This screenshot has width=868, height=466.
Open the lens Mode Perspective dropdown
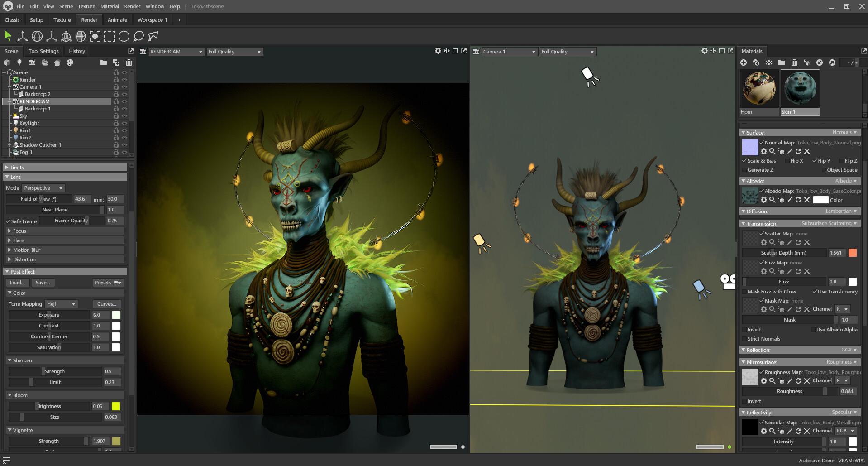(43, 188)
